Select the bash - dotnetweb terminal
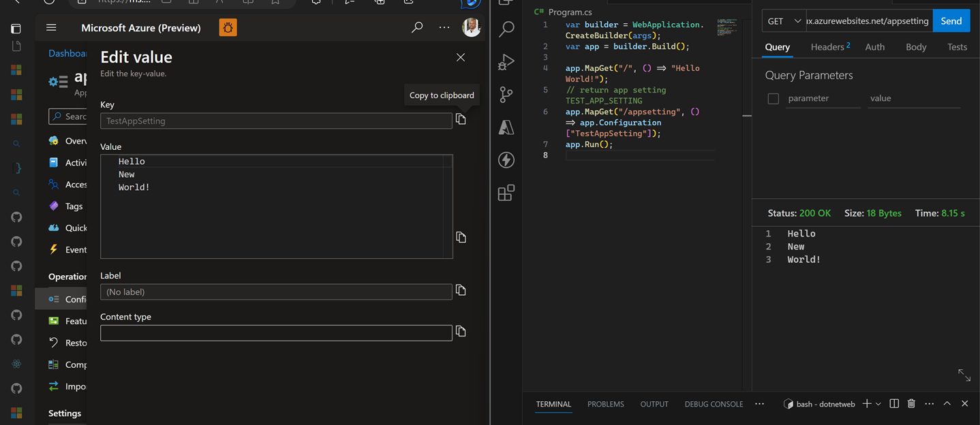The height and width of the screenshot is (425, 980). pos(819,404)
